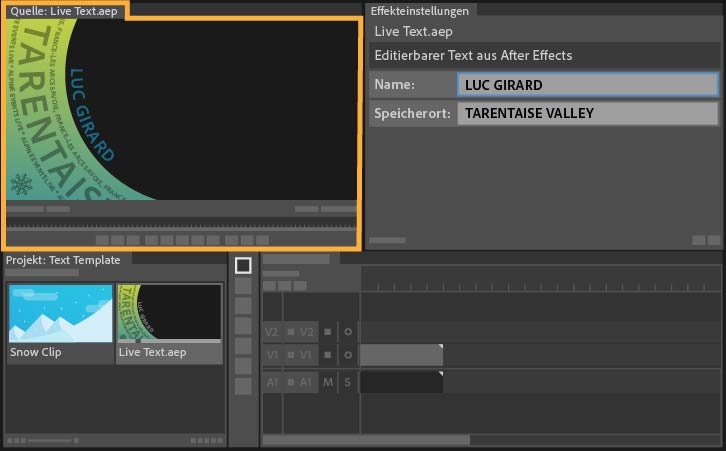Viewport: 726px width, 451px height.
Task: Choose the Selection tool in tools panel
Action: coord(243,265)
